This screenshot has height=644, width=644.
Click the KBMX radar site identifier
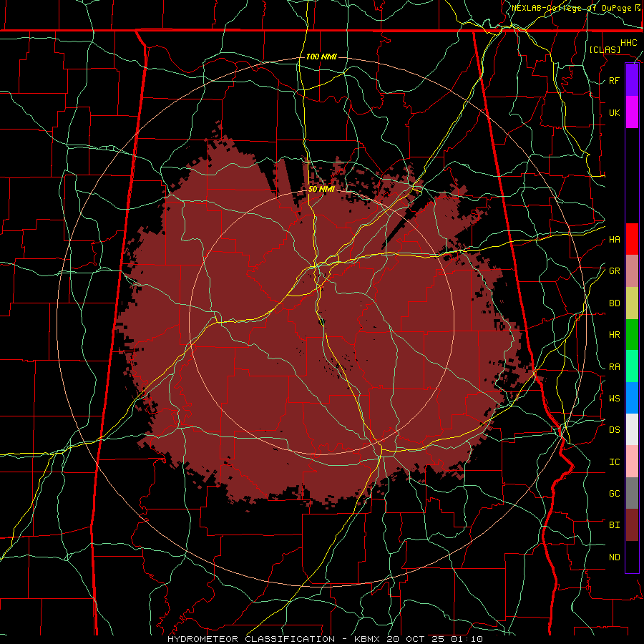click(x=366, y=639)
